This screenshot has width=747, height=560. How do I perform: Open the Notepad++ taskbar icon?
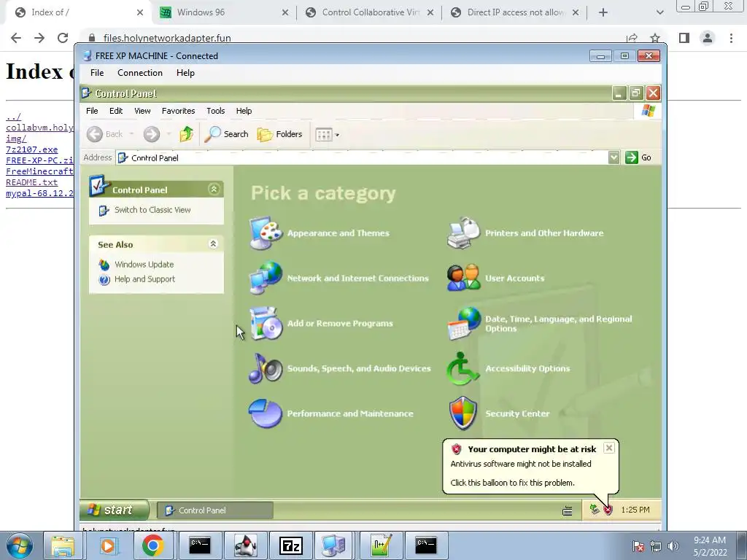click(x=381, y=545)
